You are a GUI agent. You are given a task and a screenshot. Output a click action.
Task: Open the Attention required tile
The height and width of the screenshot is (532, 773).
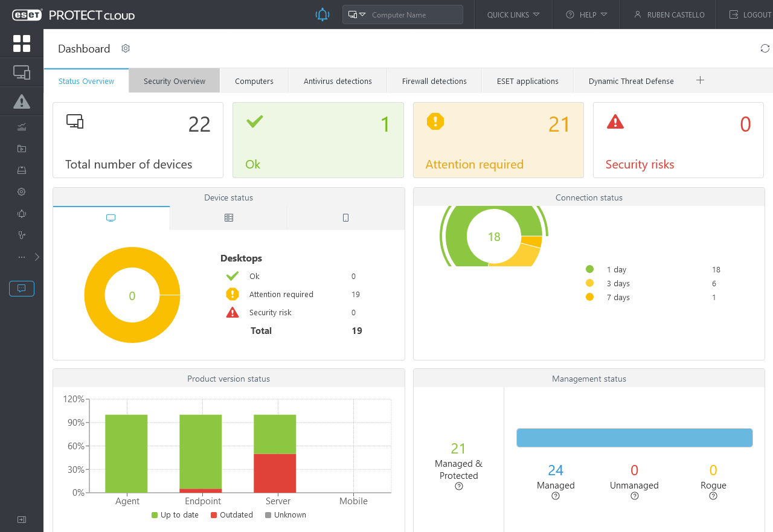pos(498,140)
